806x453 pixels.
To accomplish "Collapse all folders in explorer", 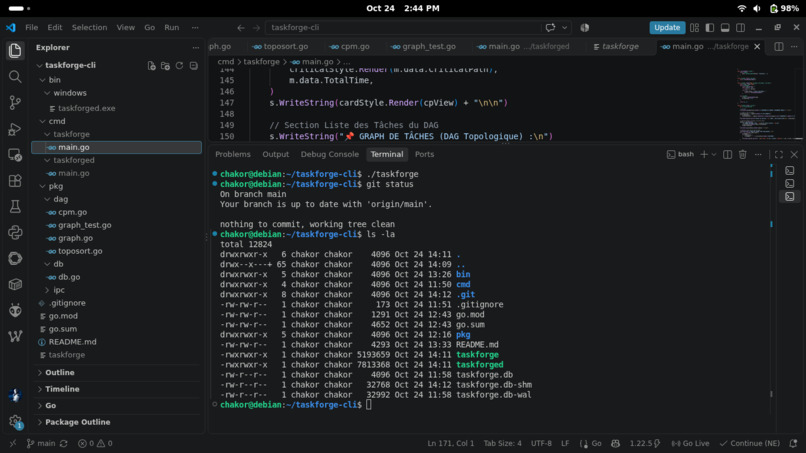I will [193, 66].
